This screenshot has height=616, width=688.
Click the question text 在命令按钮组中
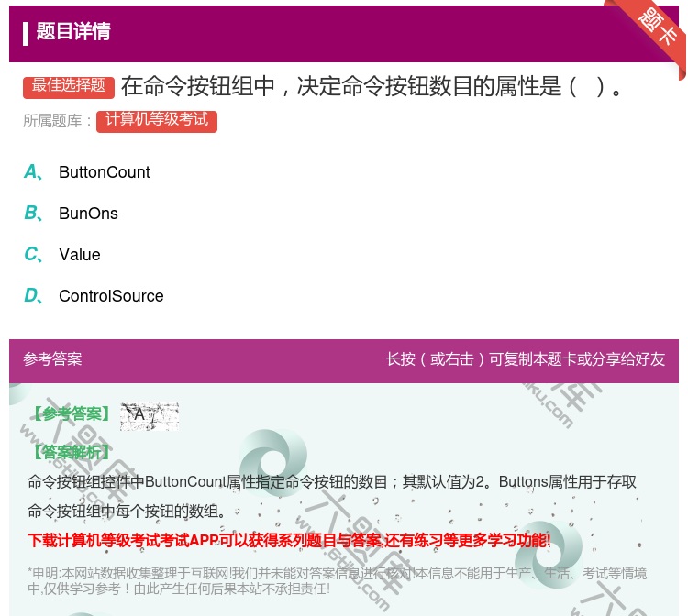[372, 86]
